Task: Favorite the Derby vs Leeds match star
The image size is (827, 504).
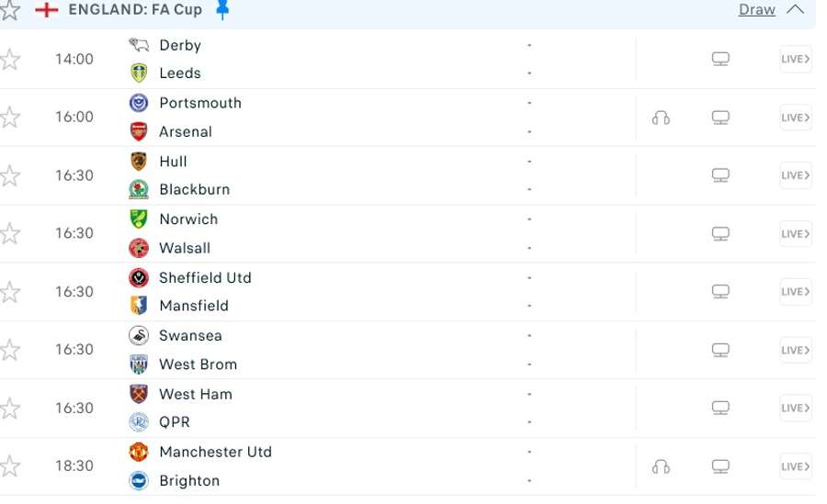Action: [10, 60]
